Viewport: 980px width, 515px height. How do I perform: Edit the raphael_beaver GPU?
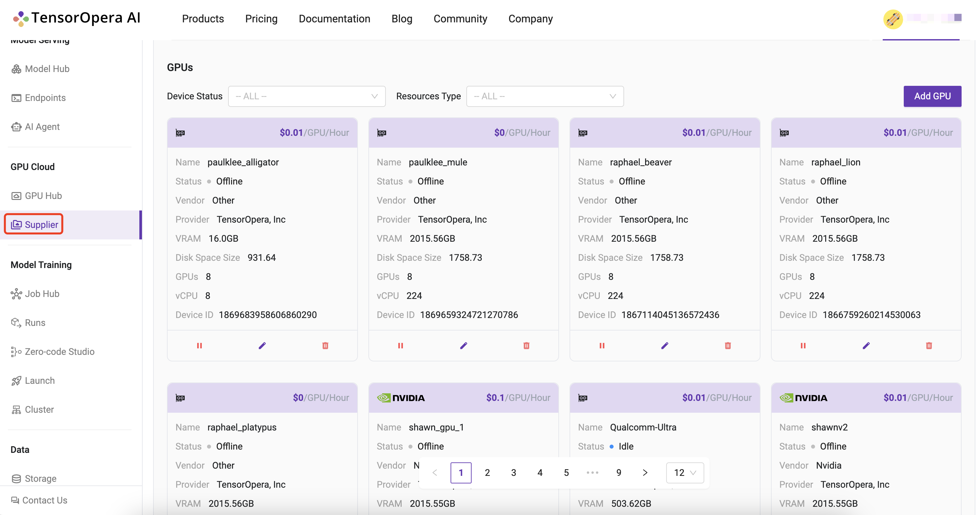[x=665, y=346]
